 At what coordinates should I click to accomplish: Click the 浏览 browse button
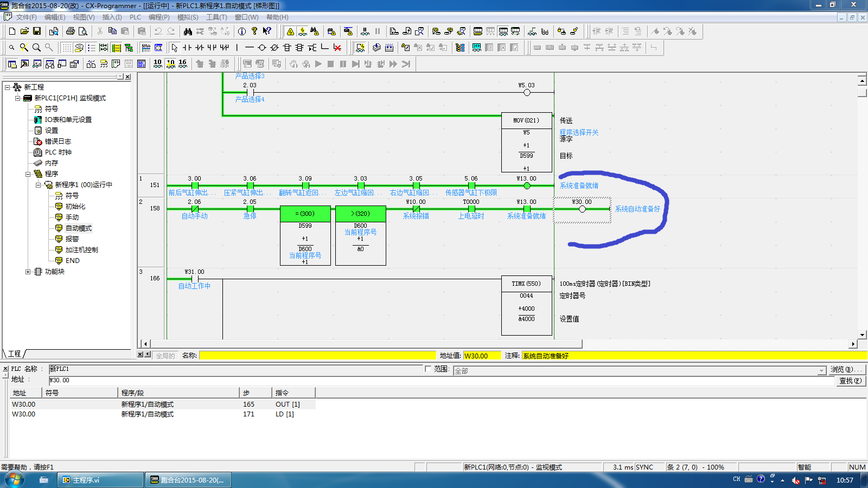tap(846, 370)
